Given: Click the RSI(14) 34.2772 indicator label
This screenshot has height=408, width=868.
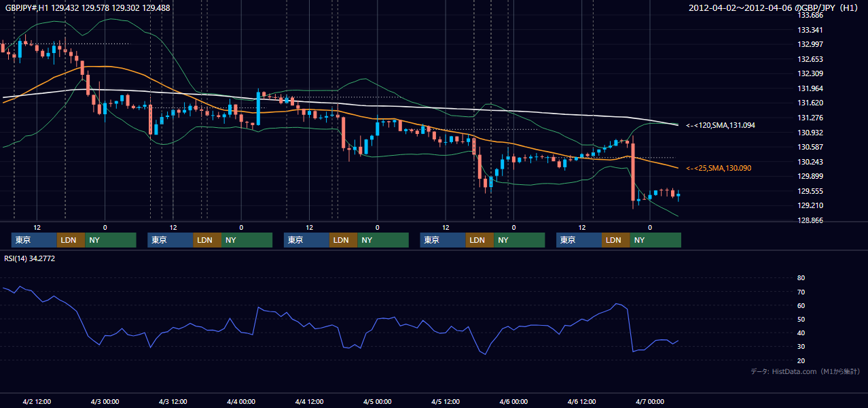Looking at the screenshot, I should click(x=30, y=258).
